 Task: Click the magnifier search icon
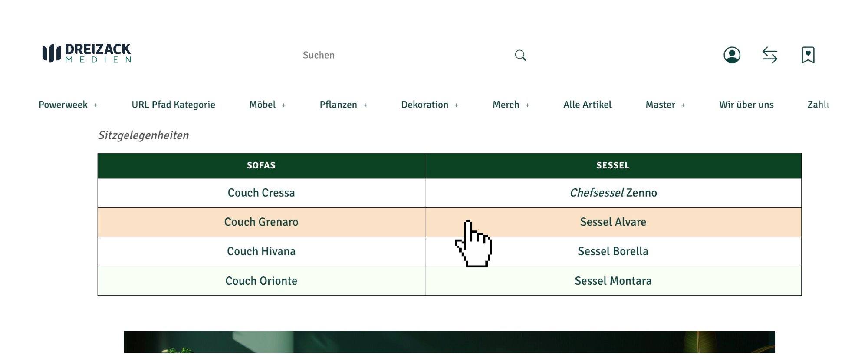520,55
